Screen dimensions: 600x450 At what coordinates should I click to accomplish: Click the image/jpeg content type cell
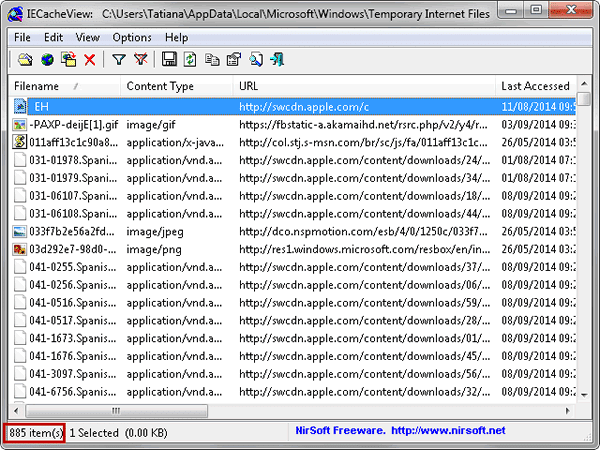(x=155, y=232)
